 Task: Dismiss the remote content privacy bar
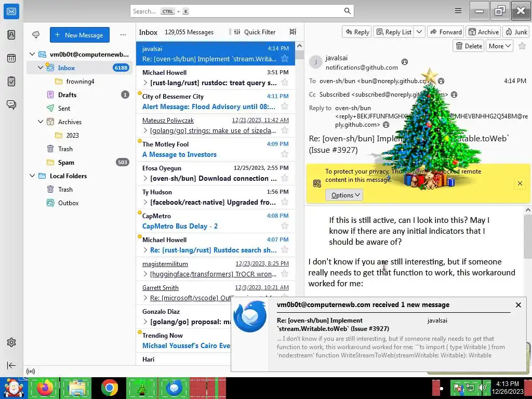point(520,183)
